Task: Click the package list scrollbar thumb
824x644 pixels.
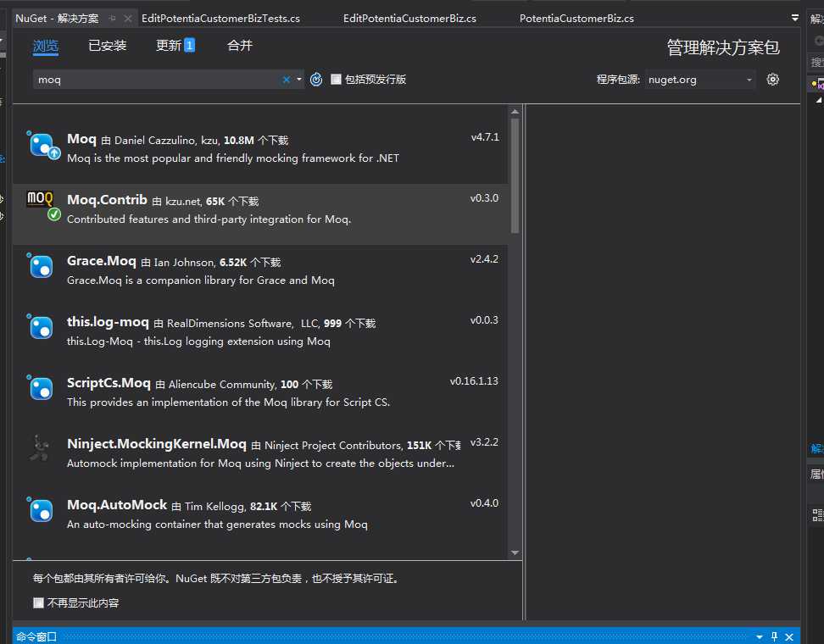Action: pos(515,175)
